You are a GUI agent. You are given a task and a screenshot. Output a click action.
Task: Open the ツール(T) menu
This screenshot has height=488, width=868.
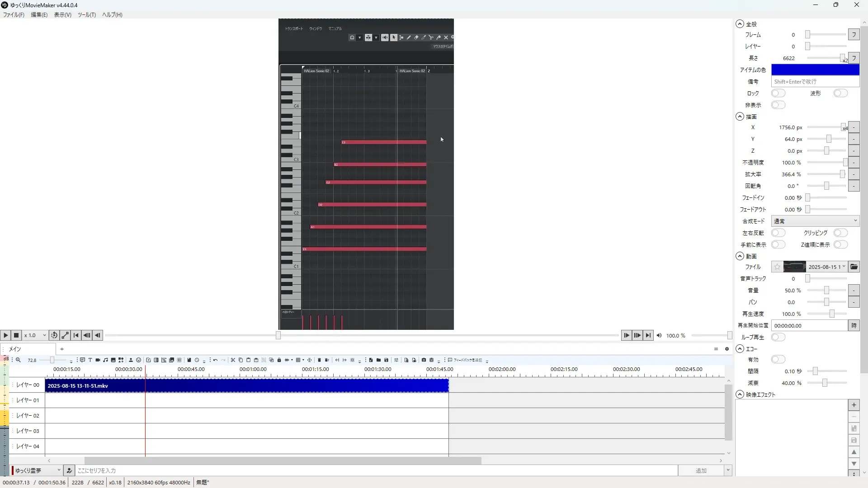coord(86,15)
